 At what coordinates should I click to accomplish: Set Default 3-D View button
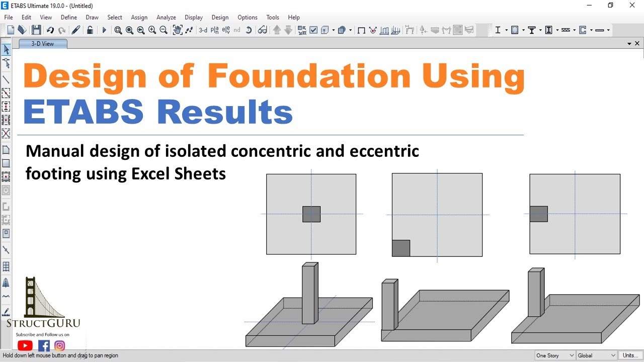click(x=203, y=30)
